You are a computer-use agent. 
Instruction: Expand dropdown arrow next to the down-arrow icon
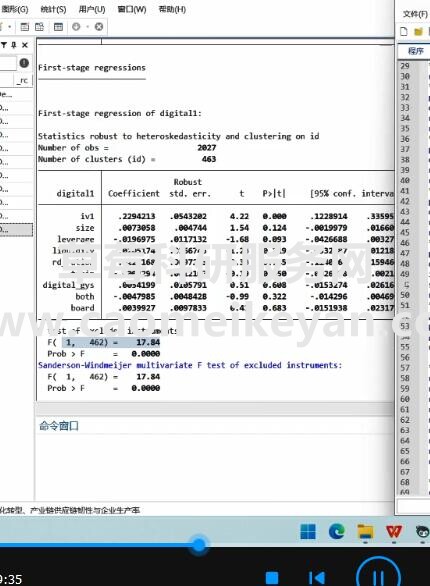tap(87, 27)
